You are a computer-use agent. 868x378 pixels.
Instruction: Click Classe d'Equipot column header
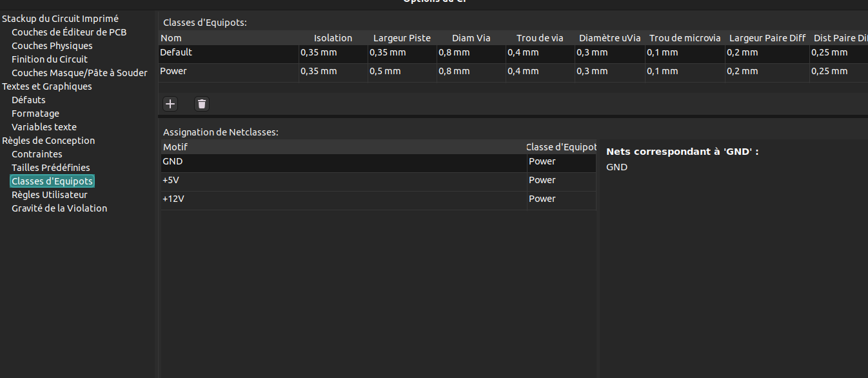[x=562, y=147]
